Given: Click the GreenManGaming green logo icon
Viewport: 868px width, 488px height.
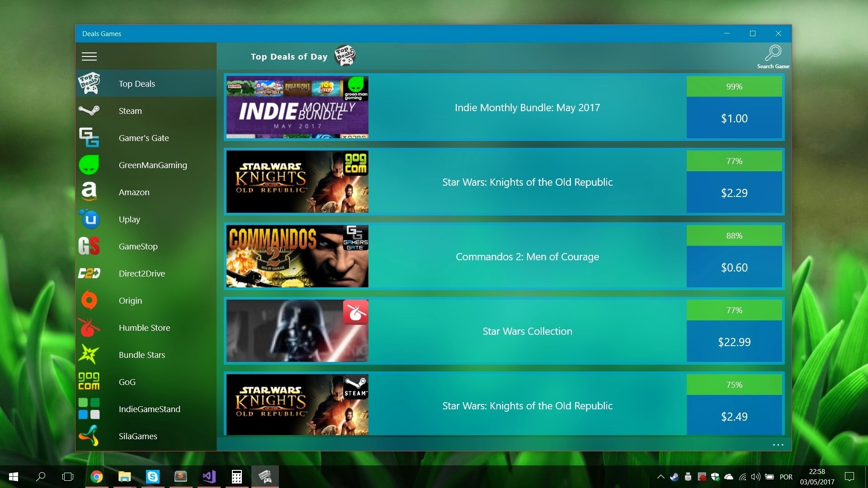Looking at the screenshot, I should pyautogui.click(x=89, y=165).
